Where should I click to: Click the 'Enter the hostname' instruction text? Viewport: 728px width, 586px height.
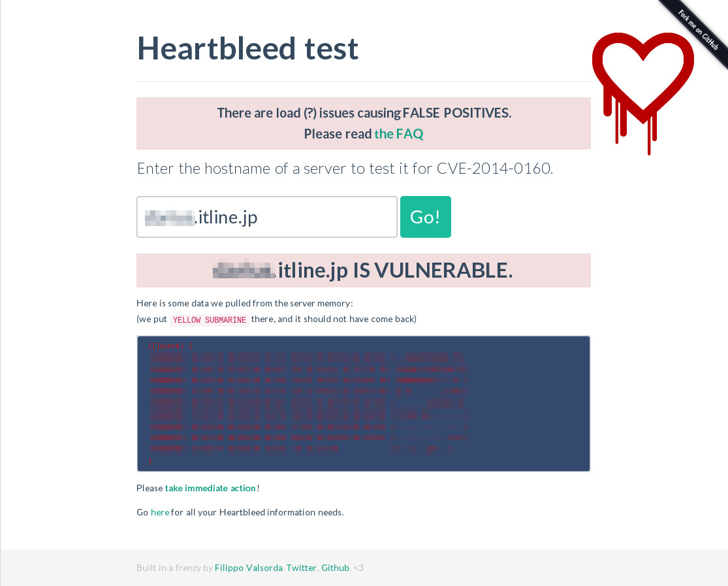click(x=345, y=169)
